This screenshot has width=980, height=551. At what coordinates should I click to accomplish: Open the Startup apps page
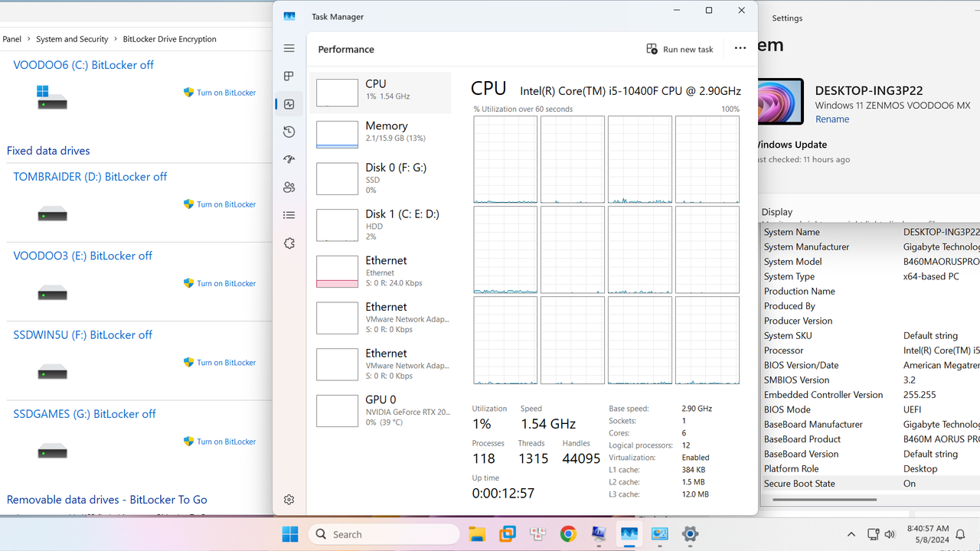(289, 159)
